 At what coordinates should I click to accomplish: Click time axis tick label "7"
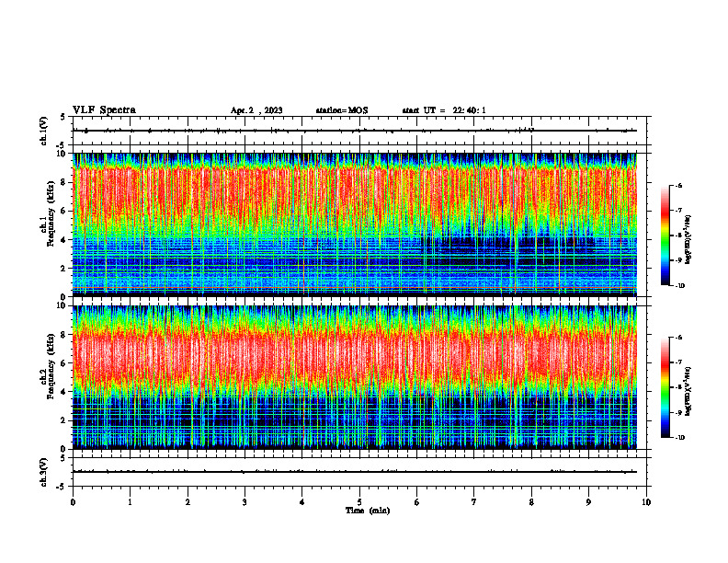(474, 502)
